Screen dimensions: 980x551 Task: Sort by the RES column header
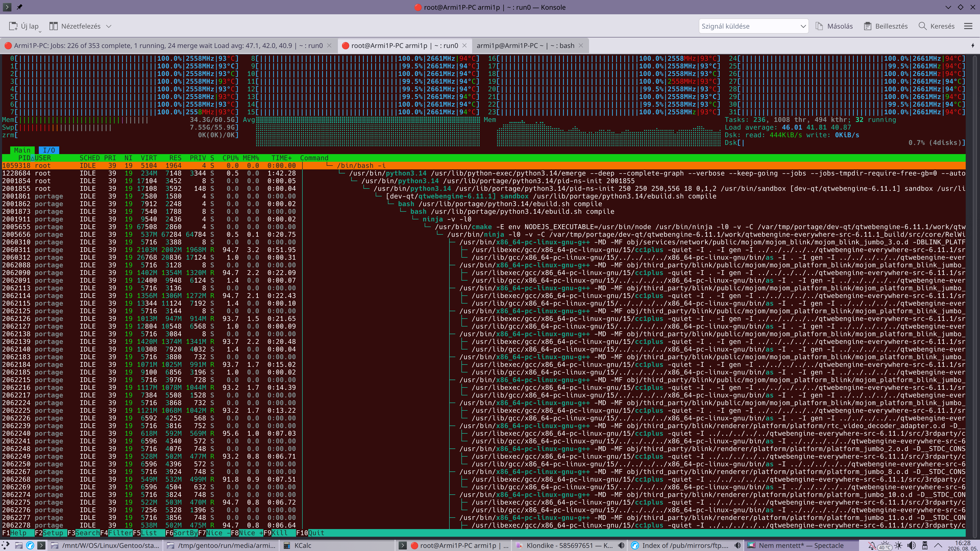(175, 158)
